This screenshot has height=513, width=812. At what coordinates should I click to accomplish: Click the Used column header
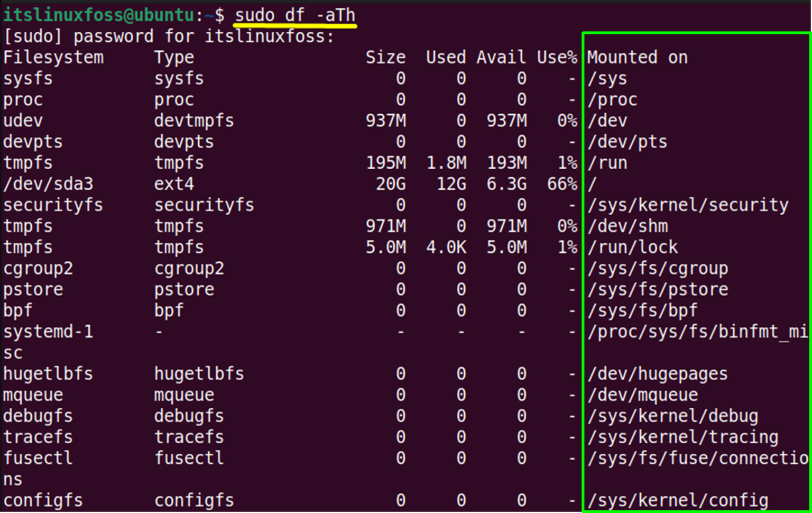pos(446,57)
